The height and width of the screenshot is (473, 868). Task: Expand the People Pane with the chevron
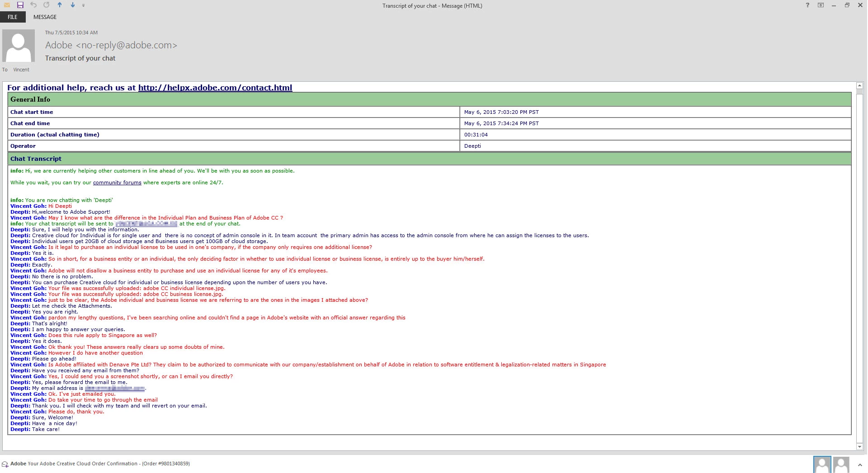point(859,464)
